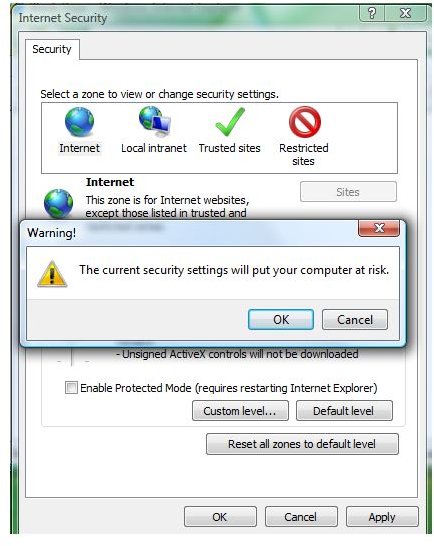Click the Default level button

(x=344, y=411)
